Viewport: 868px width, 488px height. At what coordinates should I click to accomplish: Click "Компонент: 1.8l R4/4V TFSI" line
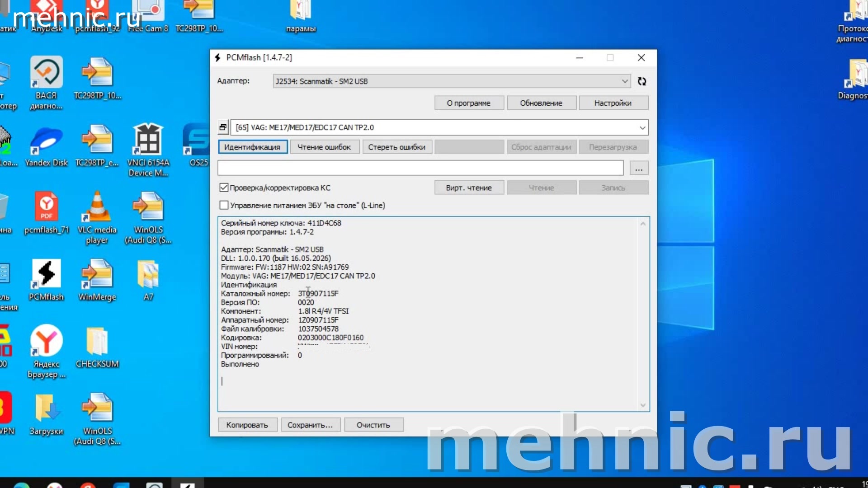[x=285, y=311]
